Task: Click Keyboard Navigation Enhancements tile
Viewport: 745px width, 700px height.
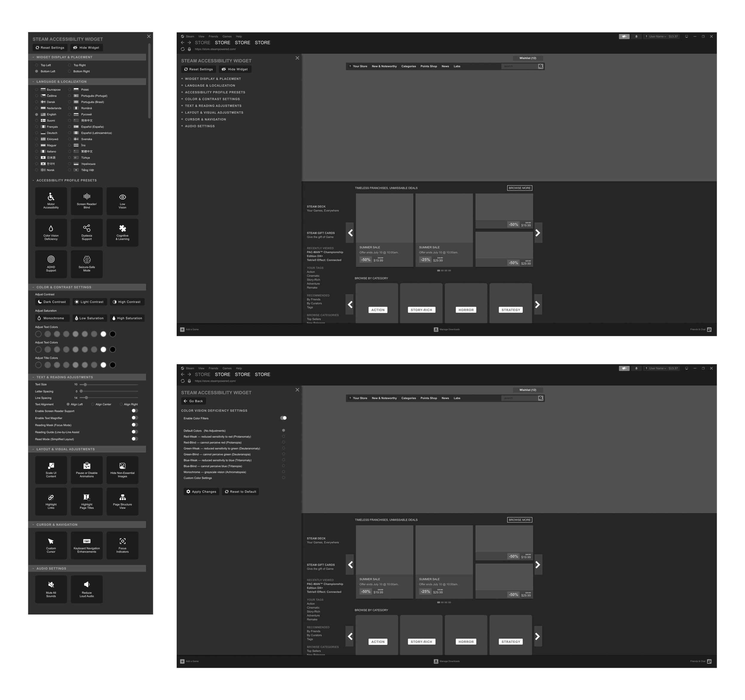Action: tap(86, 545)
